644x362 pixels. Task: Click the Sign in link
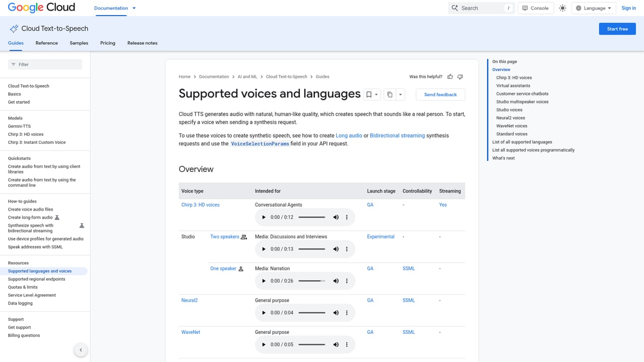pyautogui.click(x=628, y=8)
